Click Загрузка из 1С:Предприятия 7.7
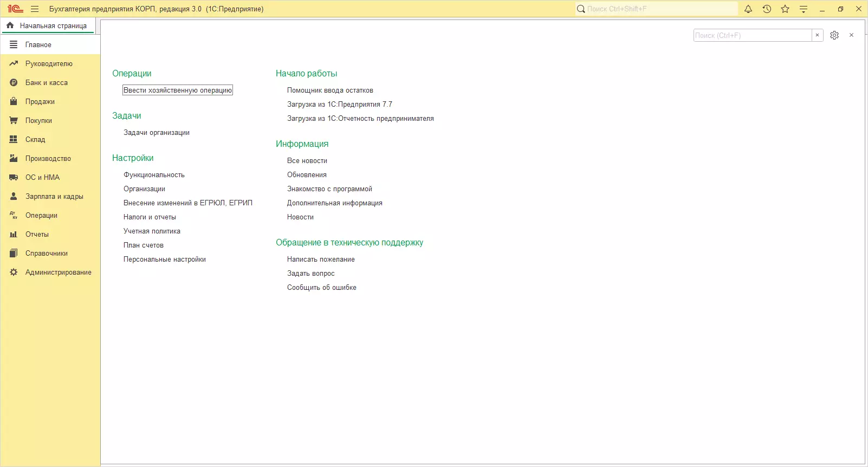Viewport: 868px width, 467px height. click(x=340, y=104)
